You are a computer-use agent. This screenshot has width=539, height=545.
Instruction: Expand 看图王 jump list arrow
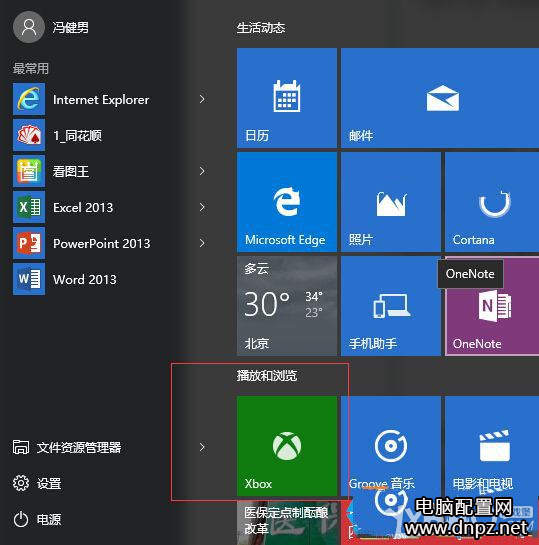tap(202, 171)
